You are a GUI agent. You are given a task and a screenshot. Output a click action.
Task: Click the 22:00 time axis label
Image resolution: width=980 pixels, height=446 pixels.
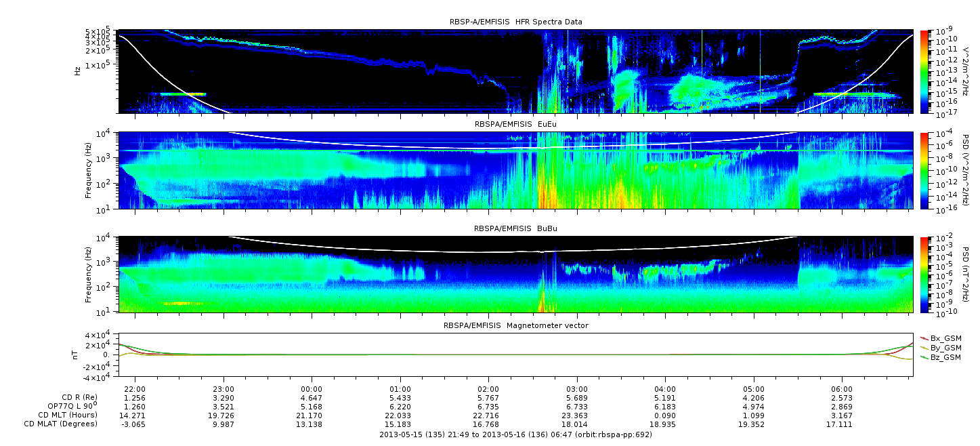pos(135,389)
